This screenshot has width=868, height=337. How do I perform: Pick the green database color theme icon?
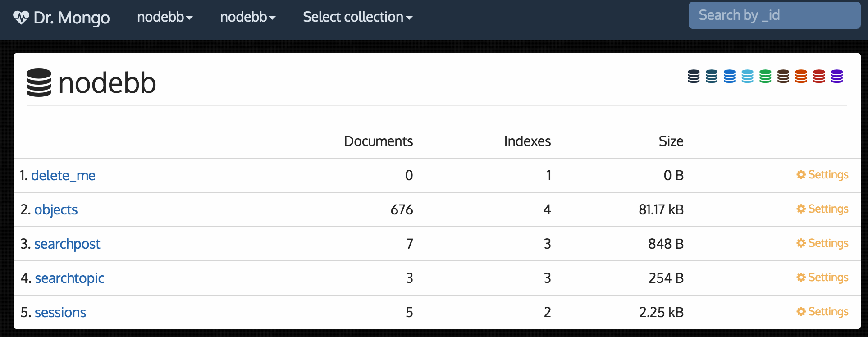(x=765, y=76)
